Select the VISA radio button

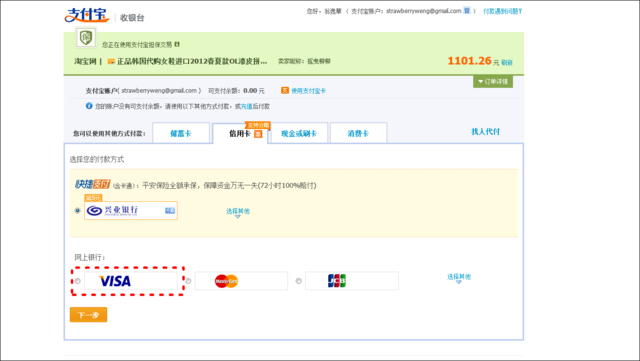click(x=78, y=281)
